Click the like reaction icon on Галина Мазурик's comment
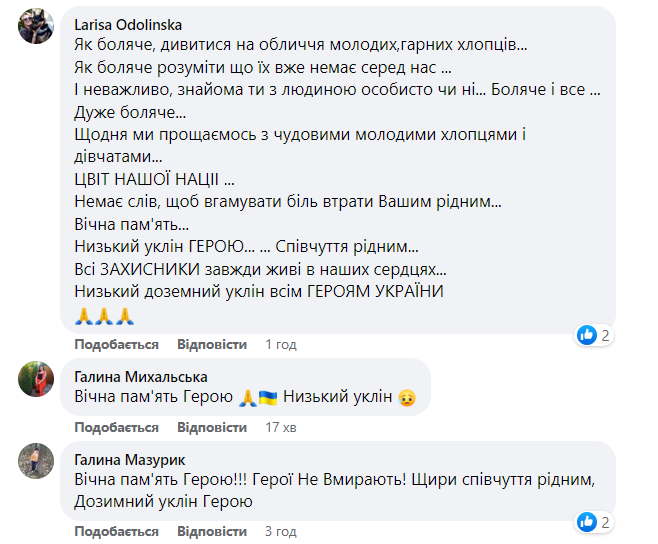Image resolution: width=658 pixels, height=544 pixels. [587, 522]
